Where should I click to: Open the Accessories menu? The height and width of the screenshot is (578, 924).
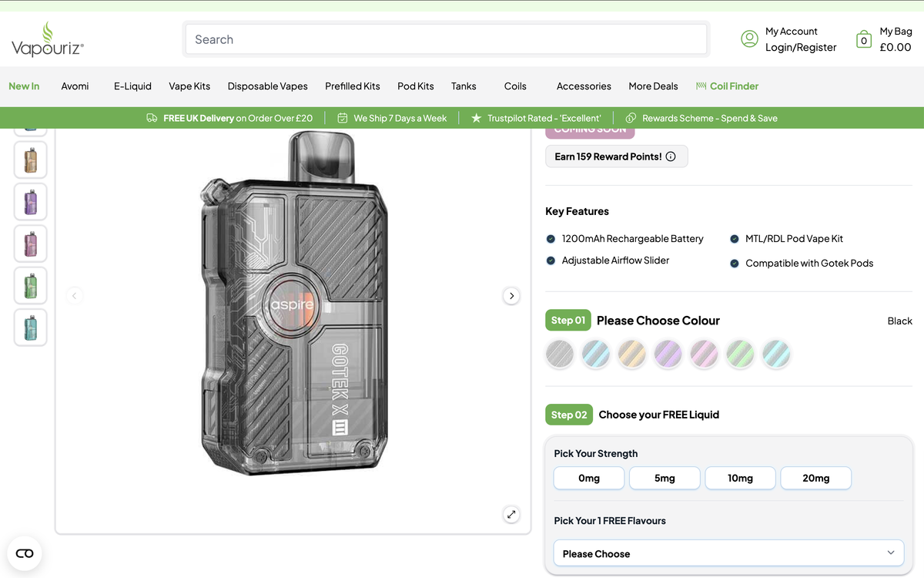point(584,86)
